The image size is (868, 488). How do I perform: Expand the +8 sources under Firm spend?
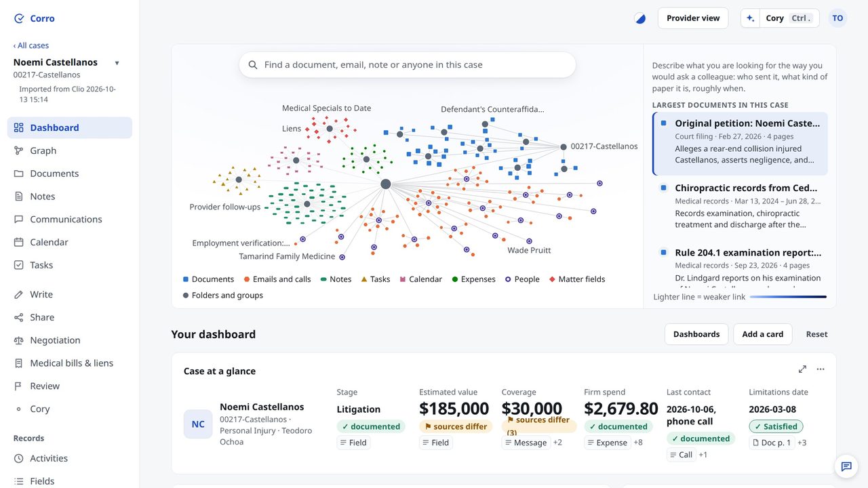click(638, 443)
